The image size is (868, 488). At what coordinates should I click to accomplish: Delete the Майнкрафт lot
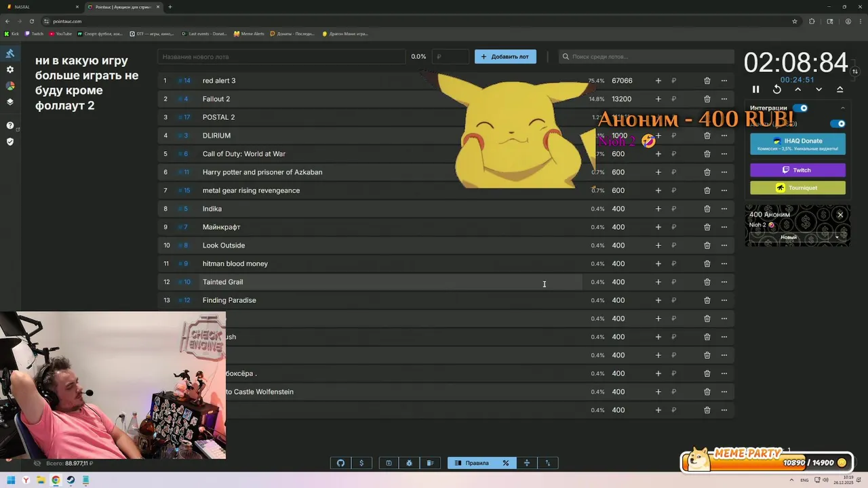(707, 227)
